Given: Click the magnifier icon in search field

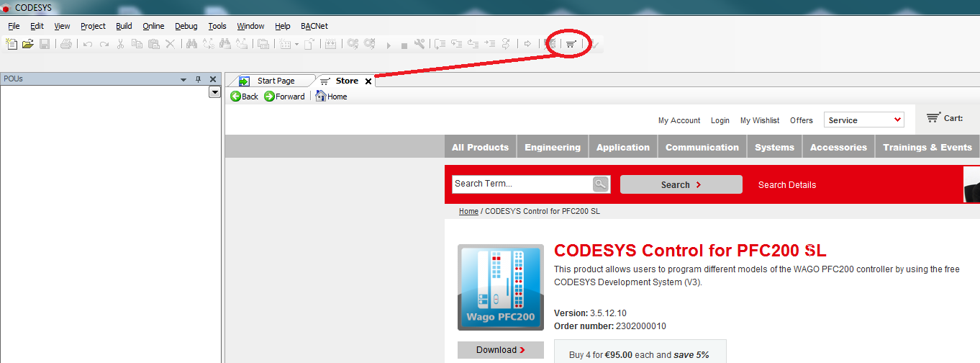Looking at the screenshot, I should [601, 184].
